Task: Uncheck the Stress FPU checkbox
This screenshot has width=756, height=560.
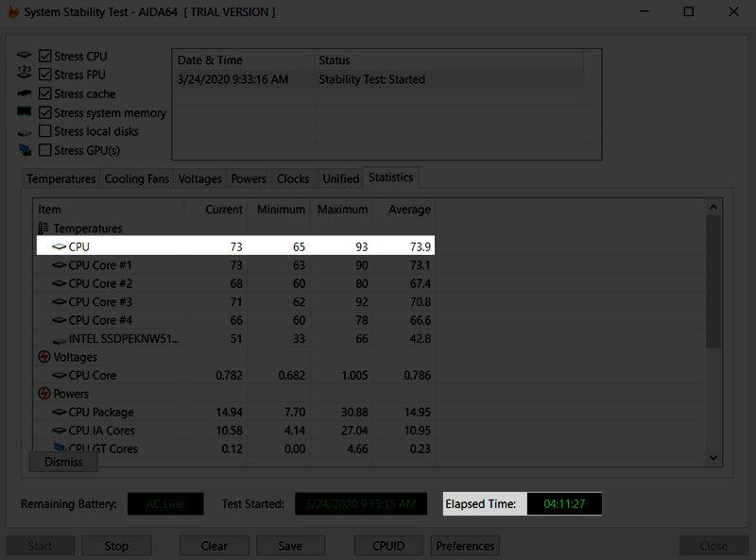Action: (44, 75)
